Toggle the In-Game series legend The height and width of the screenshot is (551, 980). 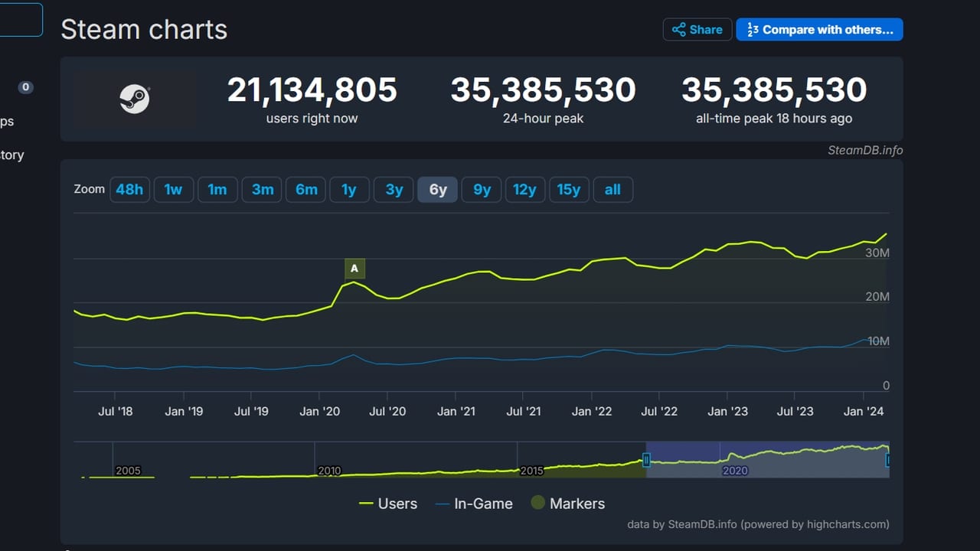pyautogui.click(x=474, y=504)
